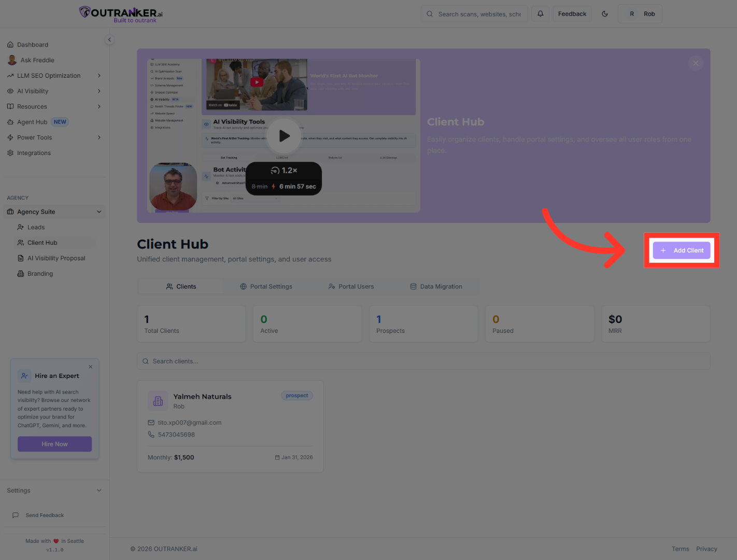737x560 pixels.
Task: Expand the Settings section
Action: [x=99, y=491]
